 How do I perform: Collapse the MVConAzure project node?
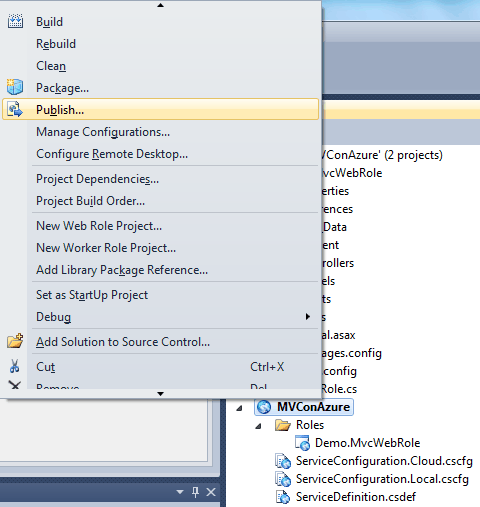coord(239,408)
